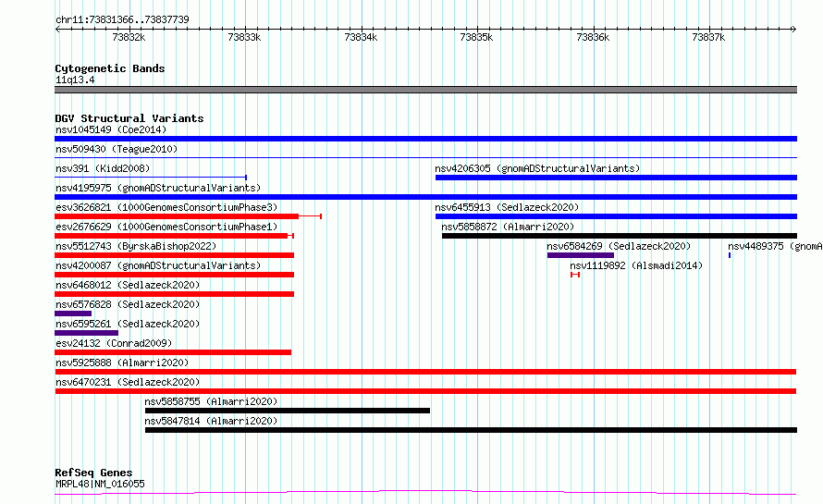Open the nsv4489375 variant label
This screenshot has height=504, width=823.
[775, 246]
